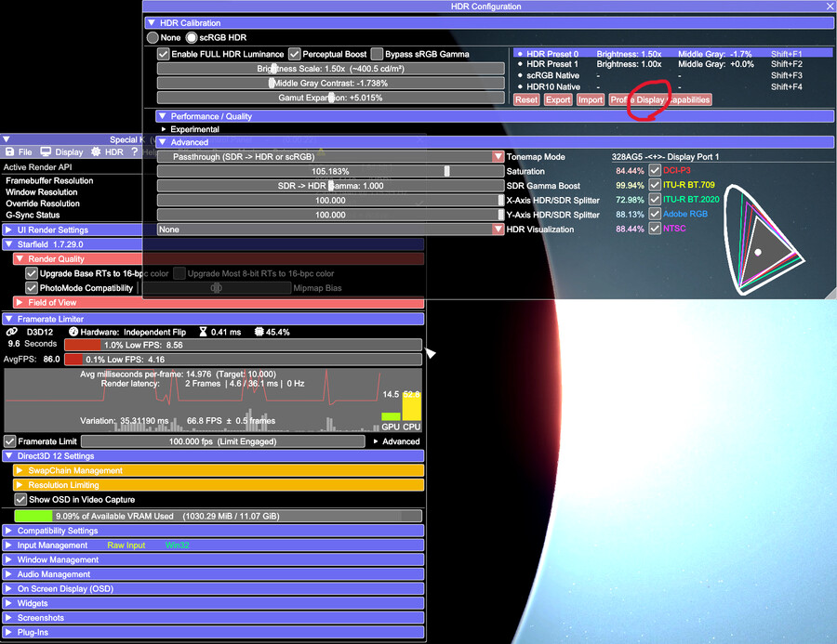Toggle Upgrade Base RTs to 16-bpc checkbox
This screenshot has width=837, height=644.
32,274
